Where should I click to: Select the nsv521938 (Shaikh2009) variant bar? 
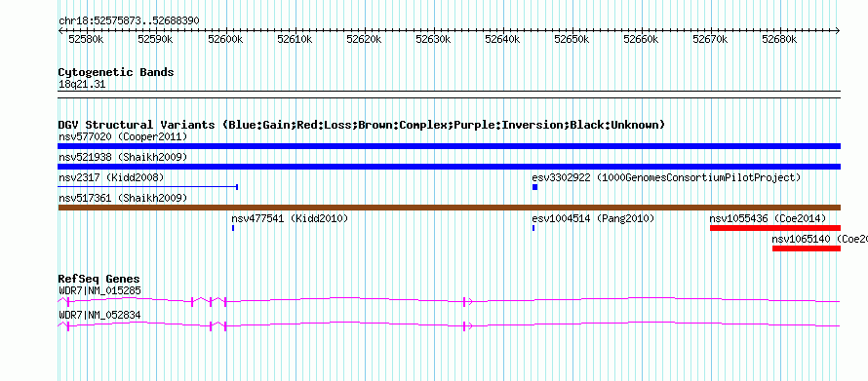click(449, 167)
